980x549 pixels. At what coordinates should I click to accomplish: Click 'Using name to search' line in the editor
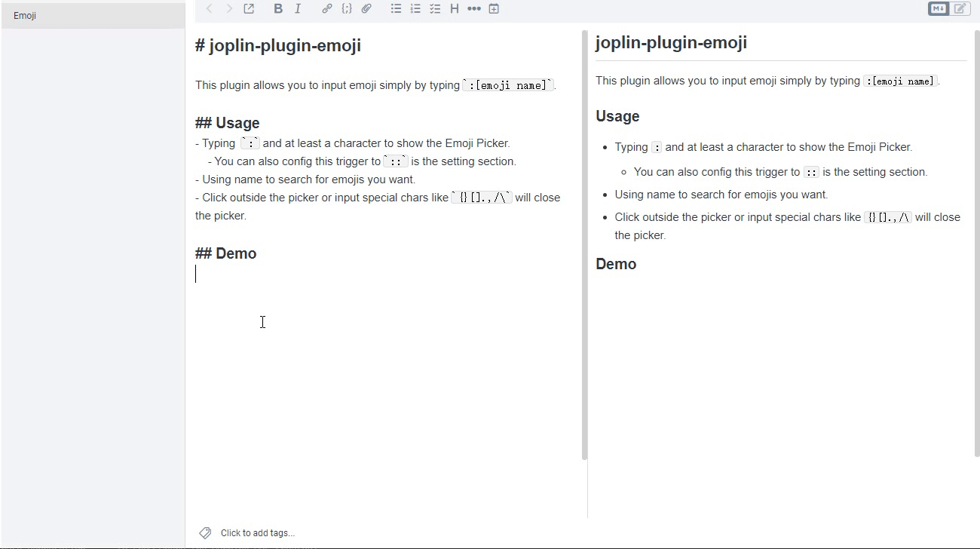pos(305,179)
